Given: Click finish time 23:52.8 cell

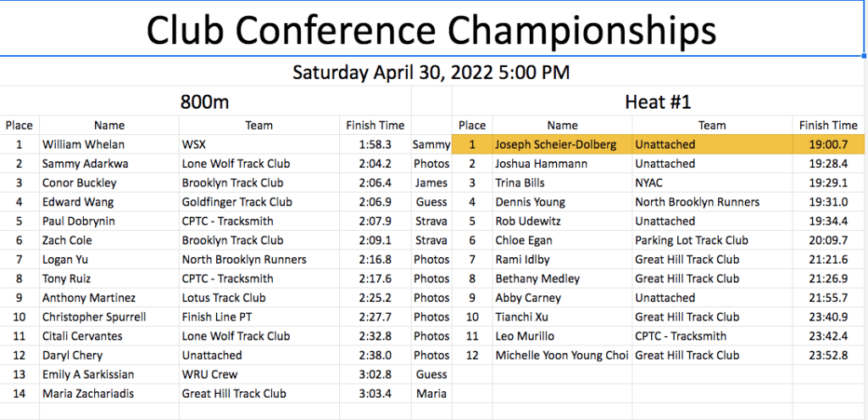Looking at the screenshot, I should click(x=828, y=356).
